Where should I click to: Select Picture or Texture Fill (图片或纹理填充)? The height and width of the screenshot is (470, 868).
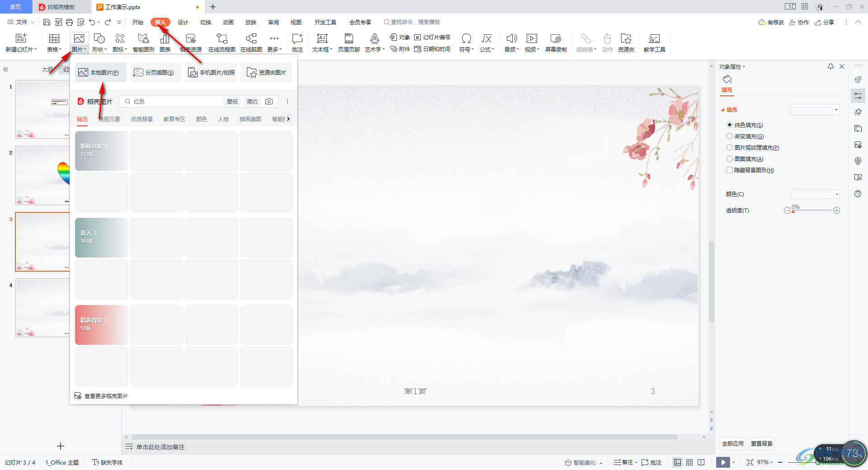[x=729, y=147]
